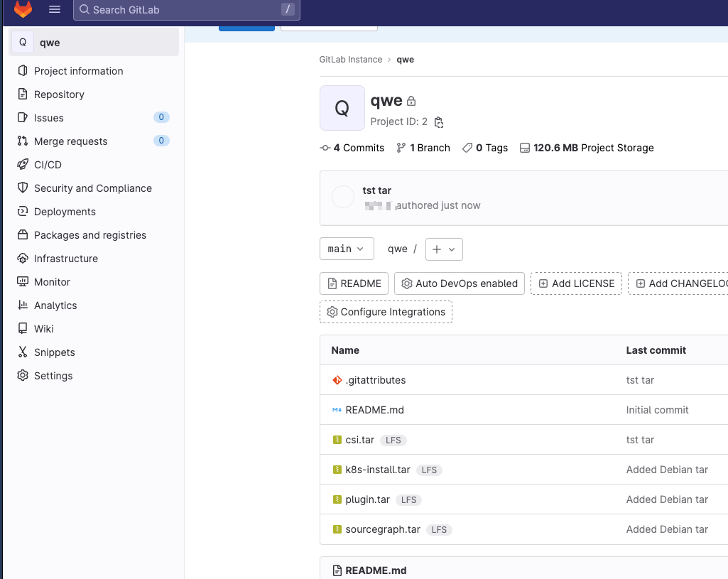Click Configure Integrations button

pos(386,312)
